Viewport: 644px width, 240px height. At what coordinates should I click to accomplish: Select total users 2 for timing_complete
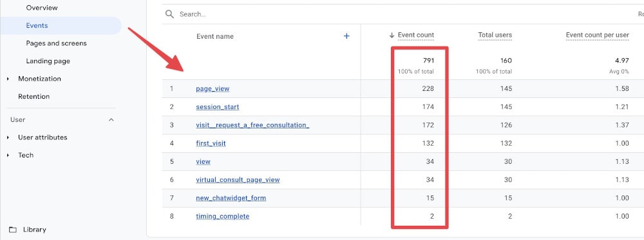coord(509,216)
